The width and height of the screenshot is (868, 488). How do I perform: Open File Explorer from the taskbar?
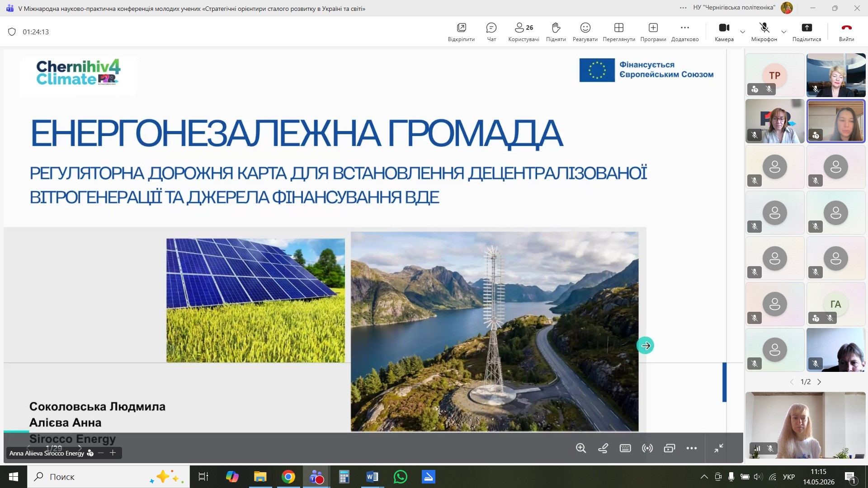[x=260, y=477]
